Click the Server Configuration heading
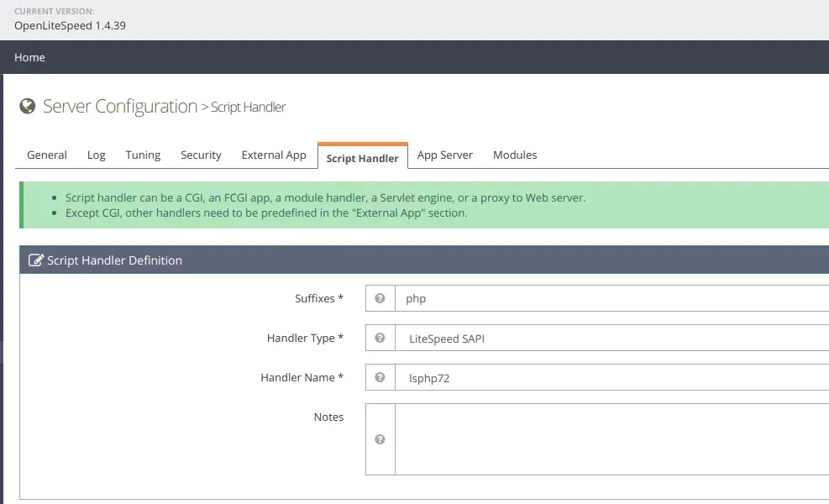 pos(120,107)
